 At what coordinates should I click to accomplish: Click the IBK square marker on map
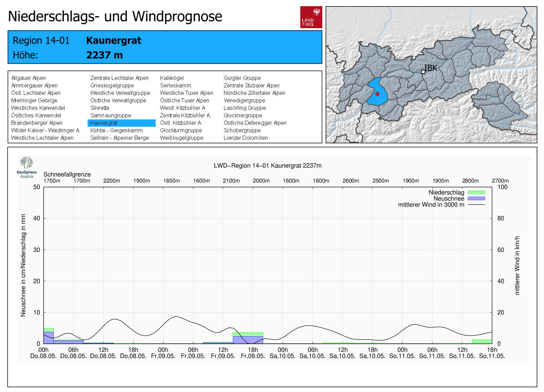(x=423, y=72)
